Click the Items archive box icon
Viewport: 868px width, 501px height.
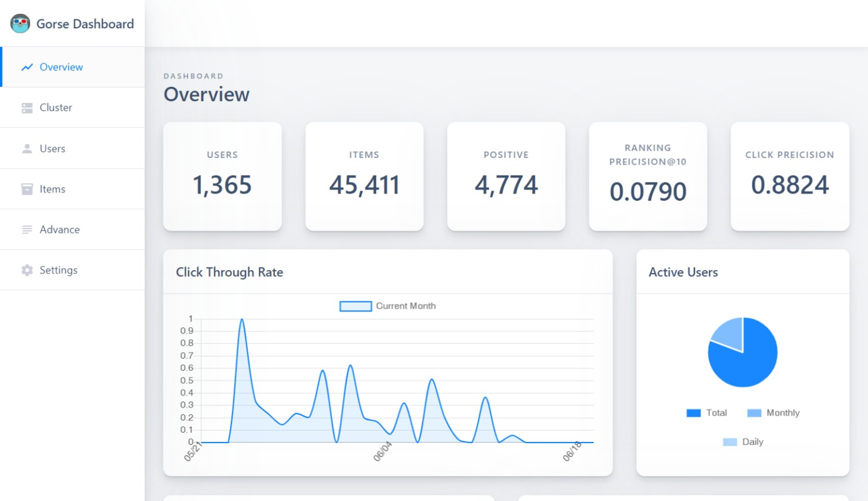[27, 189]
